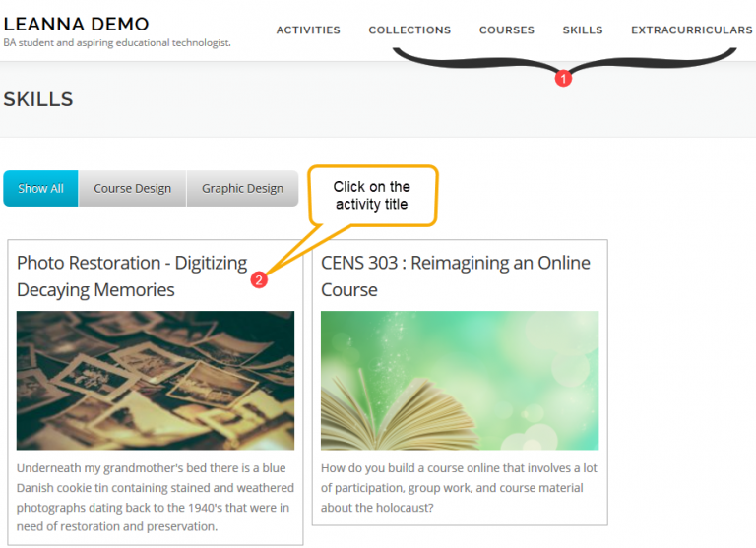Click the CENS 303 course description text
This screenshot has height=548, width=756.
tap(460, 488)
